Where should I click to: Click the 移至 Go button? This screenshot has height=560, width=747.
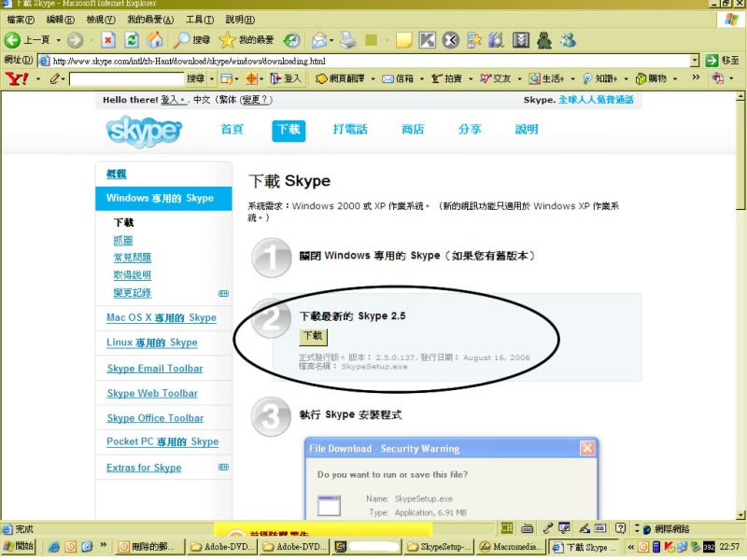722,61
